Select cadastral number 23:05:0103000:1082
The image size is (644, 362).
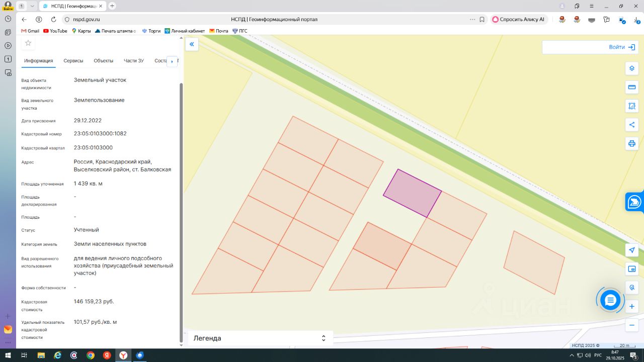pyautogui.click(x=100, y=134)
